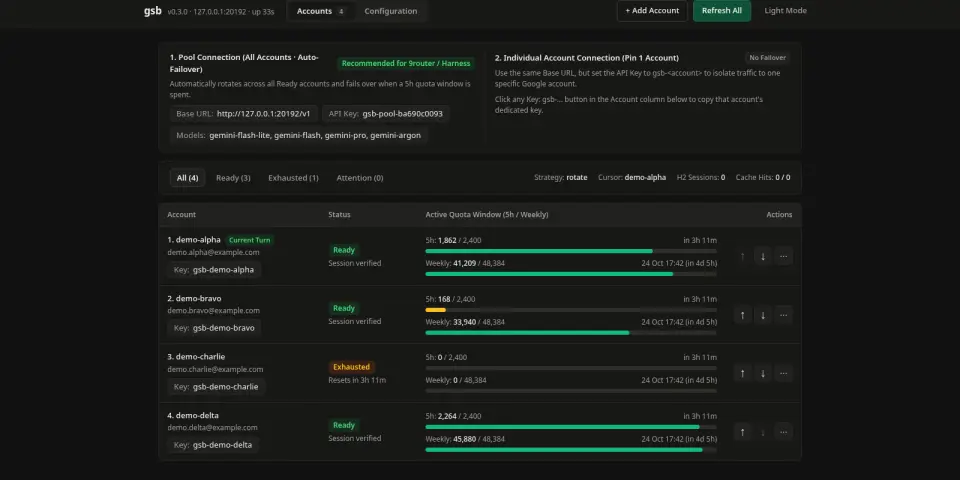Viewport: 960px width, 480px height.
Task: Filter by Ready (3) accounts
Action: (x=233, y=178)
